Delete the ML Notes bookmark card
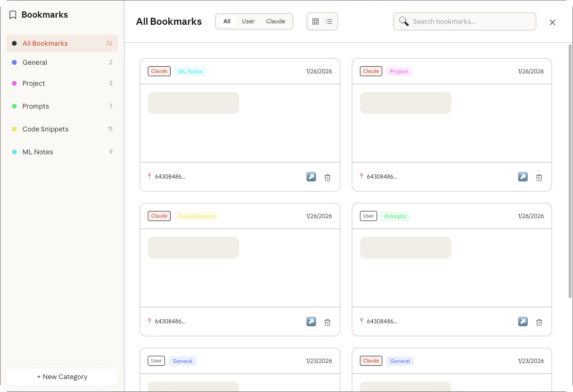This screenshot has width=573, height=392. tap(327, 177)
